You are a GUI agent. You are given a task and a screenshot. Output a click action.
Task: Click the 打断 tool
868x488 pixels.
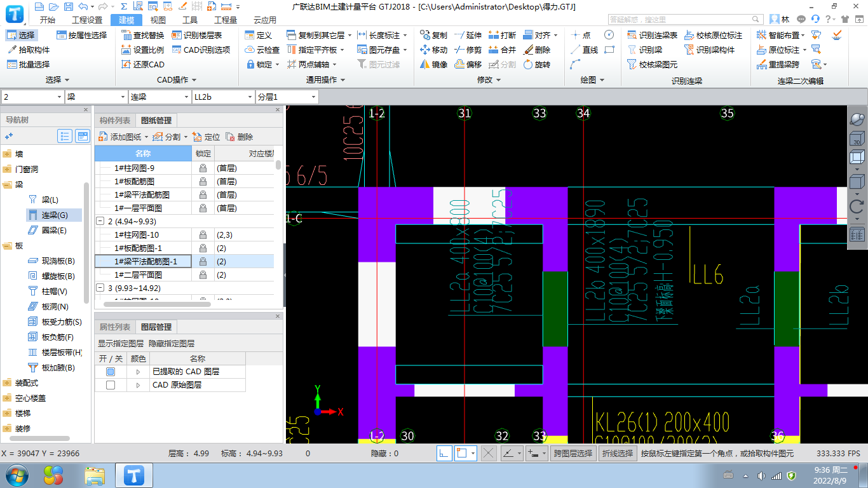tap(502, 35)
